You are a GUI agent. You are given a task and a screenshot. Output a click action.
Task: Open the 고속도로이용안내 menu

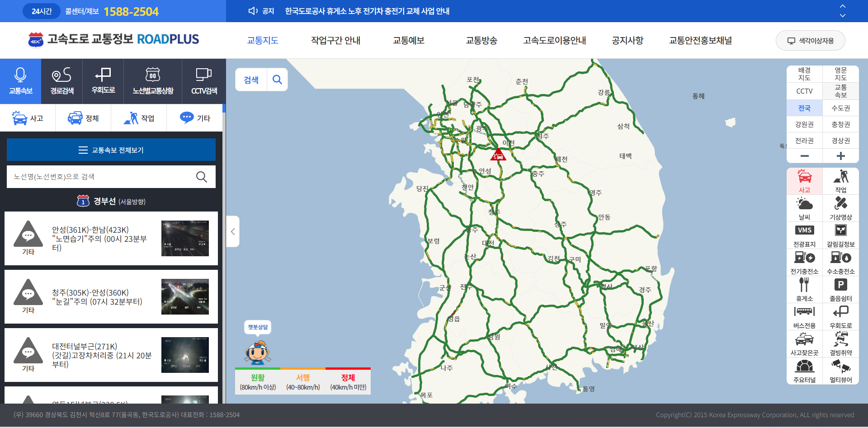(555, 40)
